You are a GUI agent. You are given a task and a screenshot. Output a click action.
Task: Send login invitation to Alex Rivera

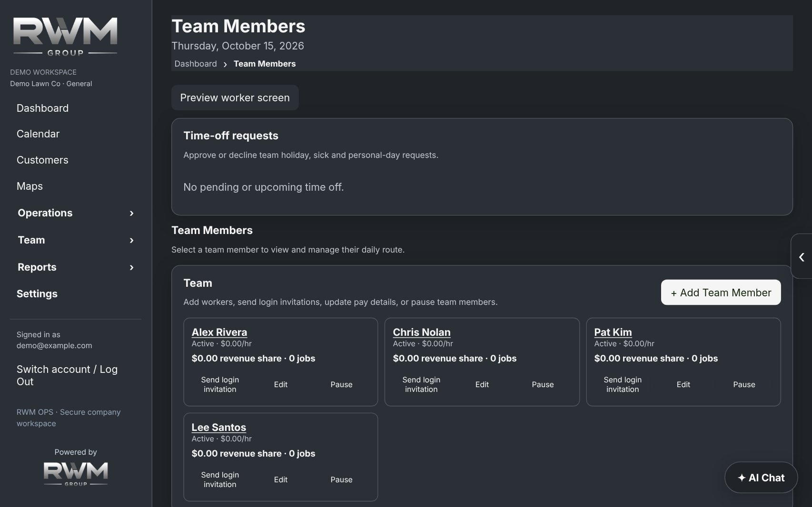(220, 384)
